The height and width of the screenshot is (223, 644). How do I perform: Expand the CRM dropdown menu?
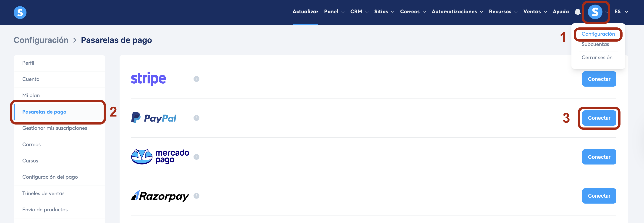(x=359, y=11)
